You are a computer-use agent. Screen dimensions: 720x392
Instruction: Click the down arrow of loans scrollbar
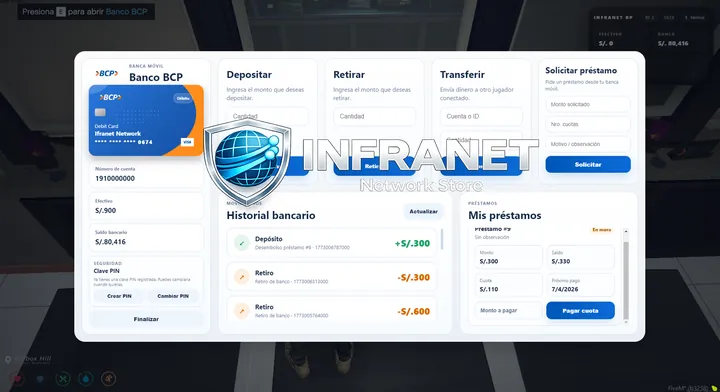pyautogui.click(x=626, y=322)
